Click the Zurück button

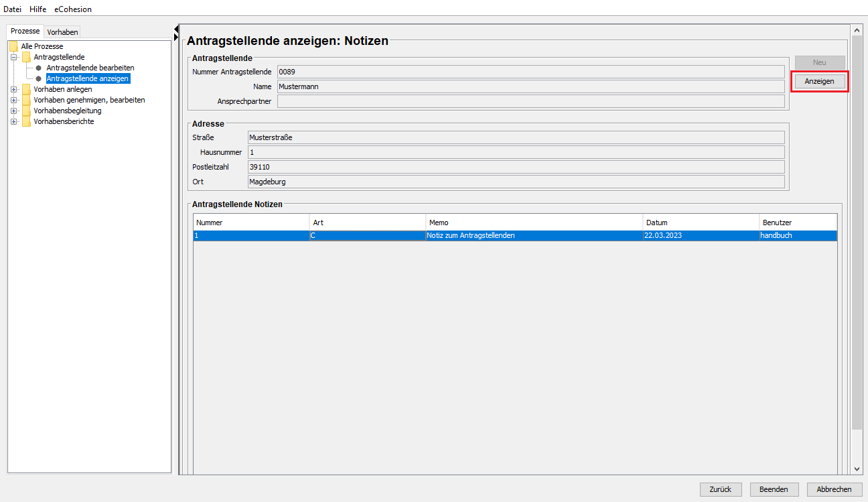(721, 489)
